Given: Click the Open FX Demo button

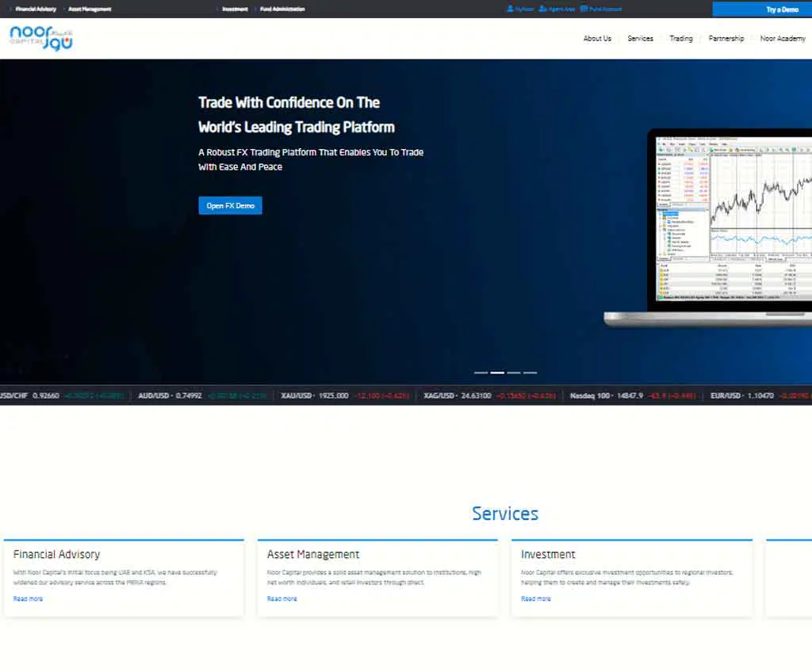Looking at the screenshot, I should click(x=230, y=205).
